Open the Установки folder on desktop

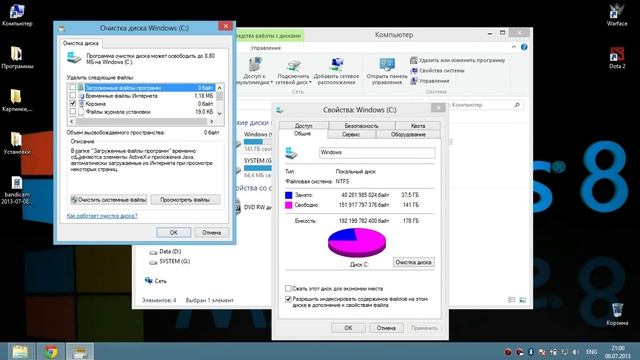pyautogui.click(x=17, y=143)
